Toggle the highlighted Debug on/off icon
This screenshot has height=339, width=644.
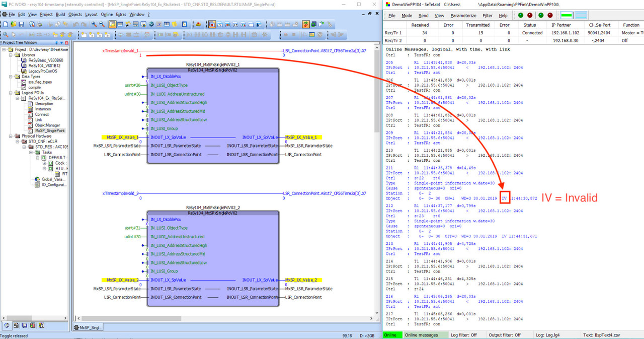point(306,24)
